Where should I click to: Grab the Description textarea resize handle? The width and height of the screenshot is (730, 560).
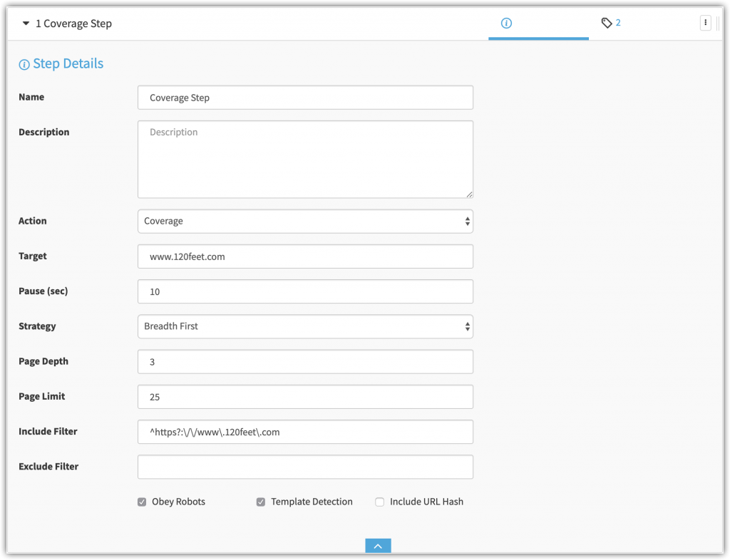click(x=469, y=195)
